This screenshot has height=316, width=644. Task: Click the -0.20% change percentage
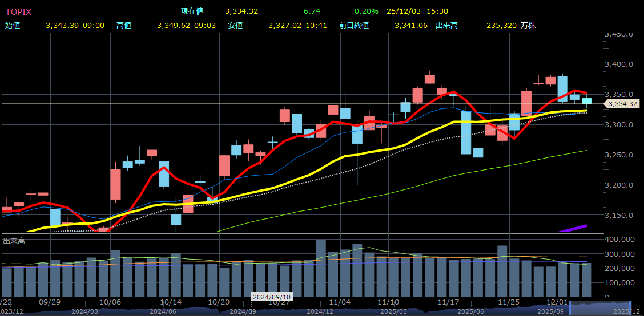coord(364,11)
